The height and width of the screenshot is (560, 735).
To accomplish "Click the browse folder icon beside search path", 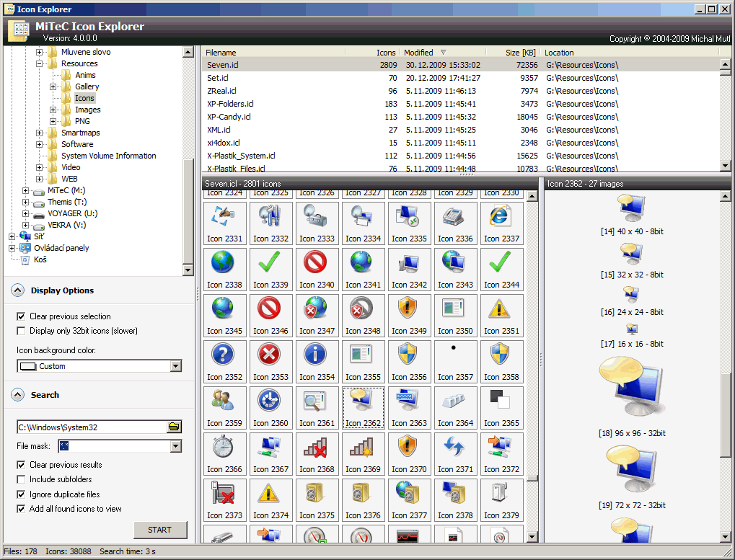I will click(174, 427).
